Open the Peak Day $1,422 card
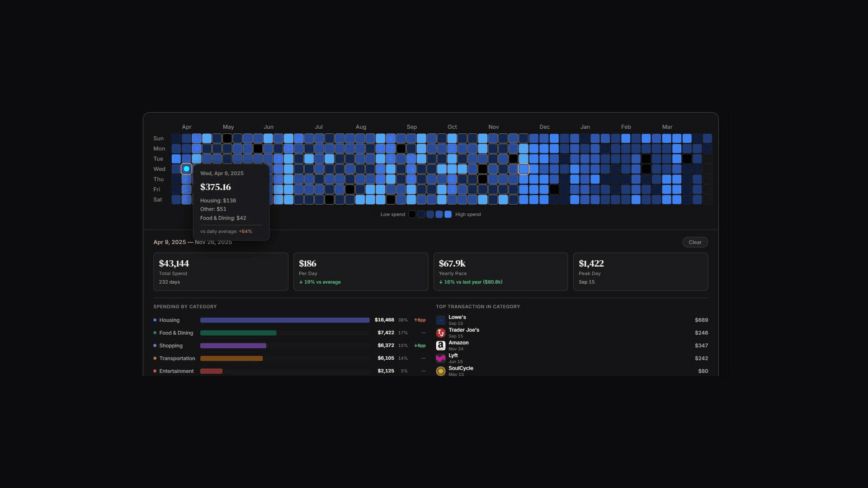The width and height of the screenshot is (868, 488). (x=640, y=272)
